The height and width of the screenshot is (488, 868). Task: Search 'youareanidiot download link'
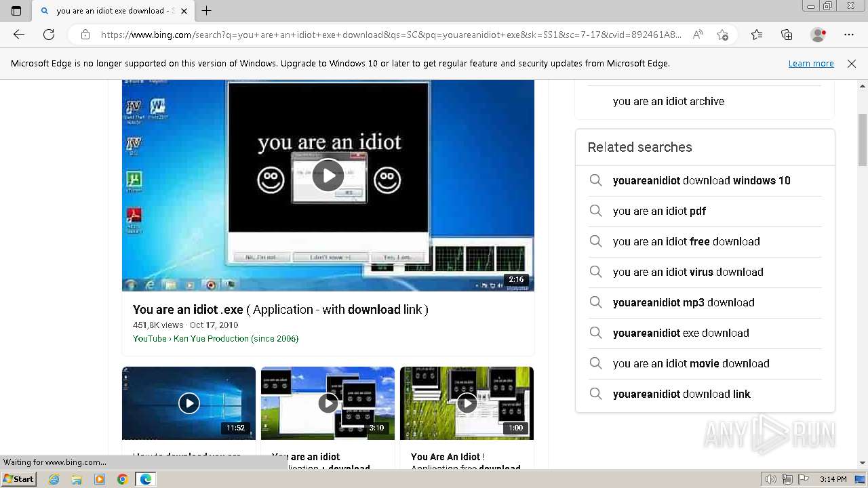pos(682,394)
